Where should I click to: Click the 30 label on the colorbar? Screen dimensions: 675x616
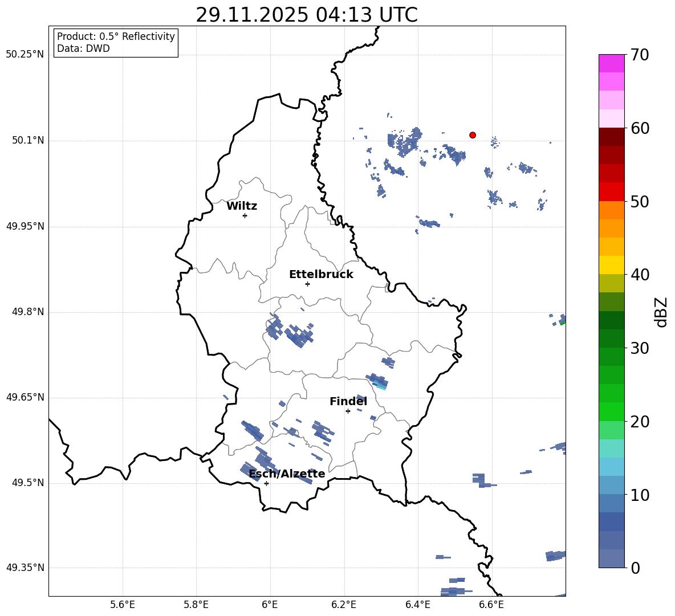[x=640, y=348]
